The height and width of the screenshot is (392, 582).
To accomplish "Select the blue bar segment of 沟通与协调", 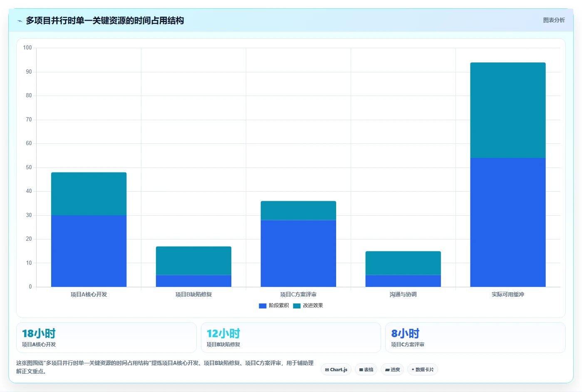I will coord(403,281).
